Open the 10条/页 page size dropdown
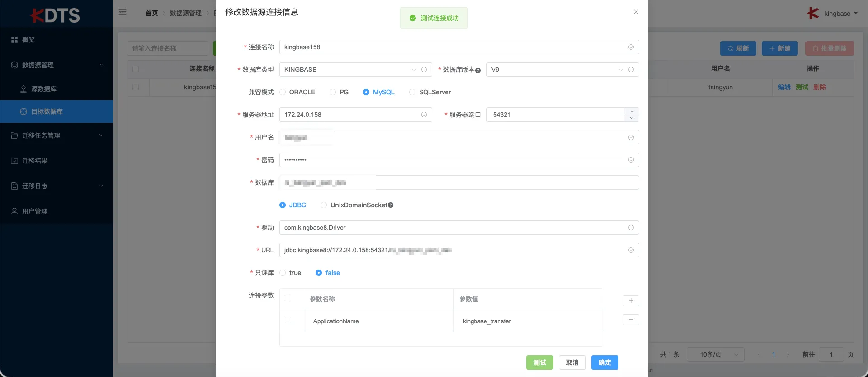Image resolution: width=868 pixels, height=377 pixels. click(716, 354)
